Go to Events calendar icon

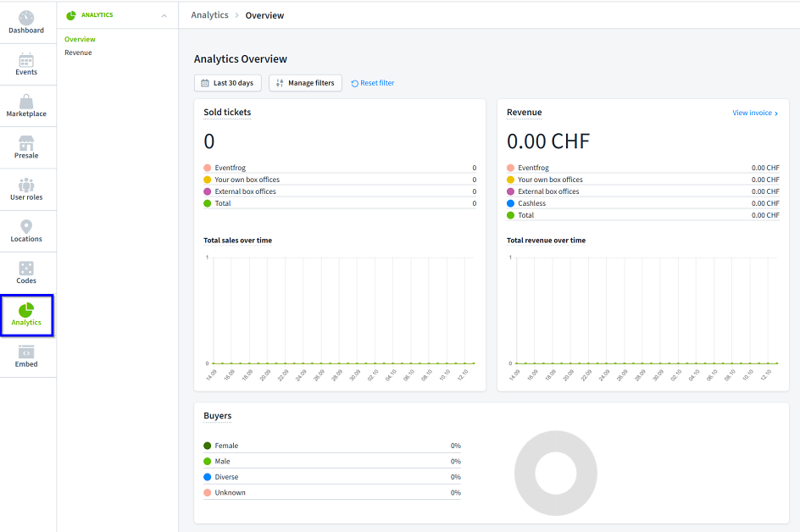[x=26, y=60]
